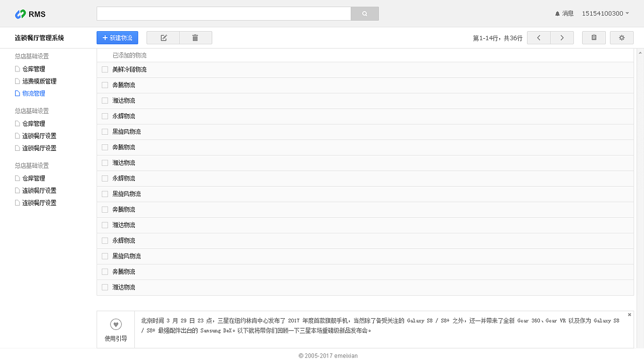Click the 已添加的物流 column header
This screenshot has height=362, width=644.
[129, 55]
